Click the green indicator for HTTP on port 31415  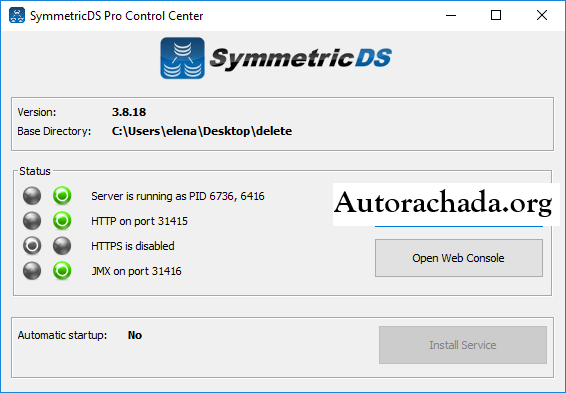[62, 220]
